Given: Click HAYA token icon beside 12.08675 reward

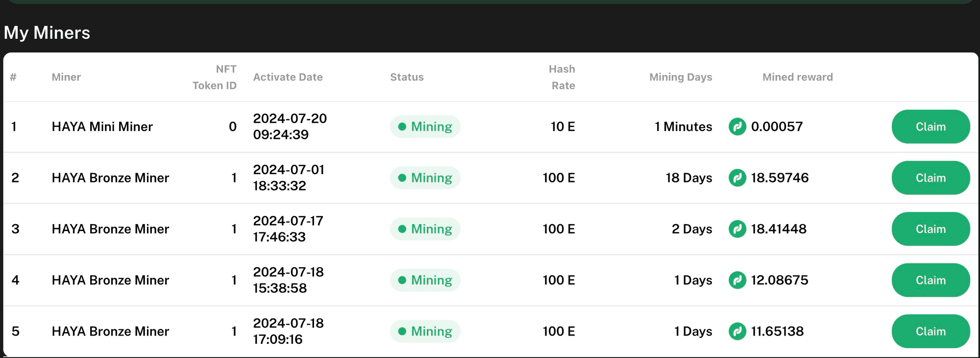Looking at the screenshot, I should pos(737,280).
